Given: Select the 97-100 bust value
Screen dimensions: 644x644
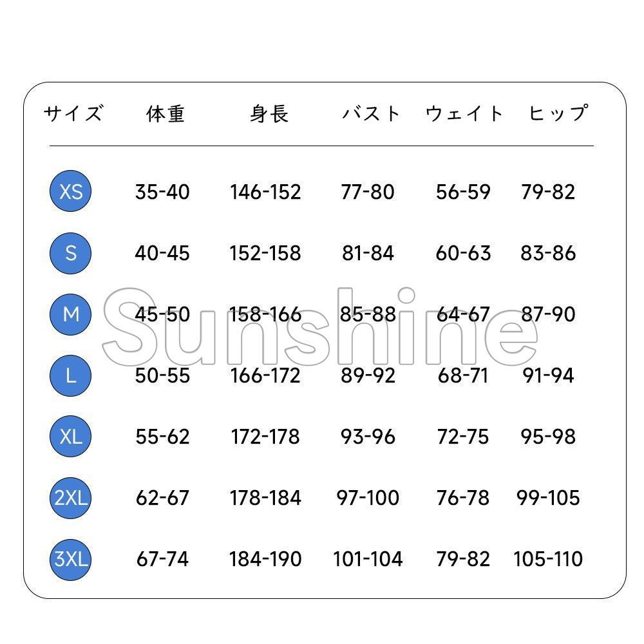Looking at the screenshot, I should (x=368, y=498).
